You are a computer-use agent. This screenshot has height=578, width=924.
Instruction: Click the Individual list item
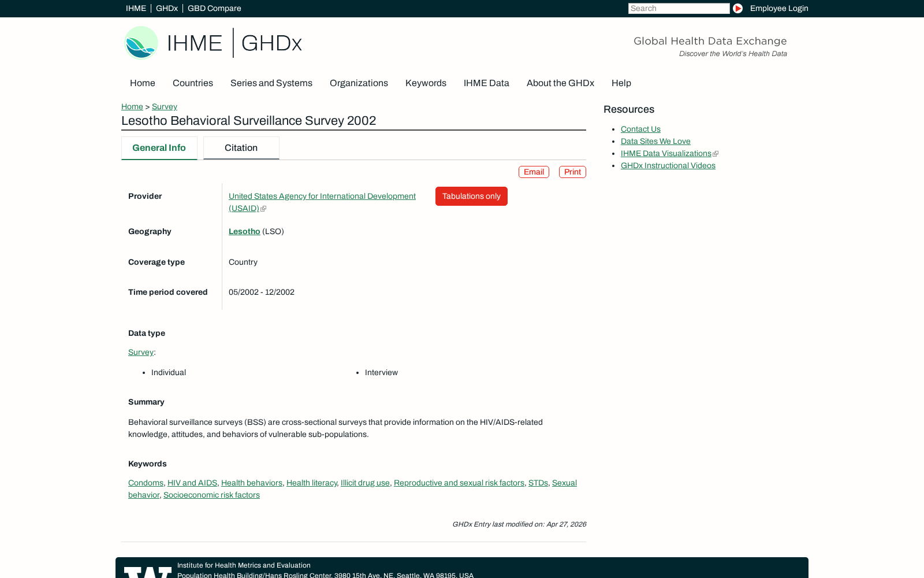169,372
